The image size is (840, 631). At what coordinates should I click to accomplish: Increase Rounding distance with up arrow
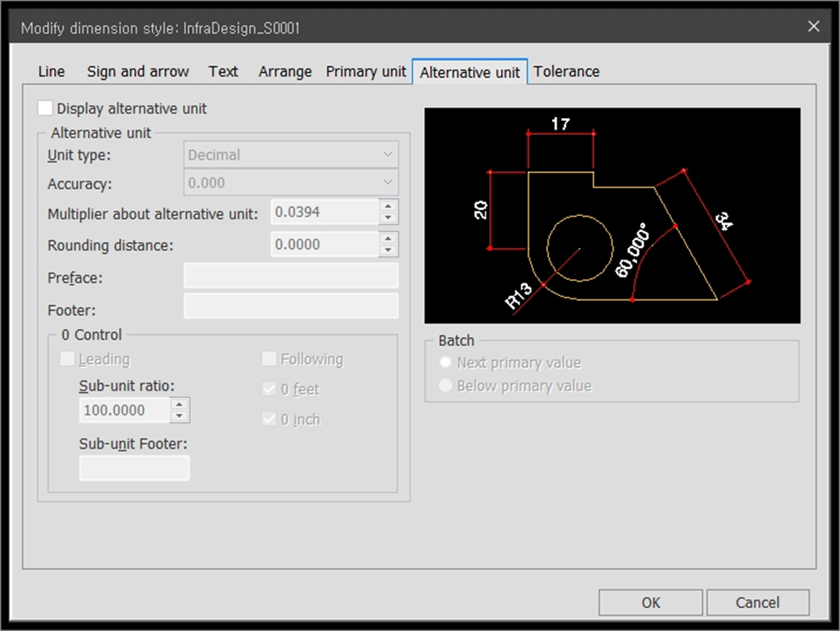click(388, 238)
